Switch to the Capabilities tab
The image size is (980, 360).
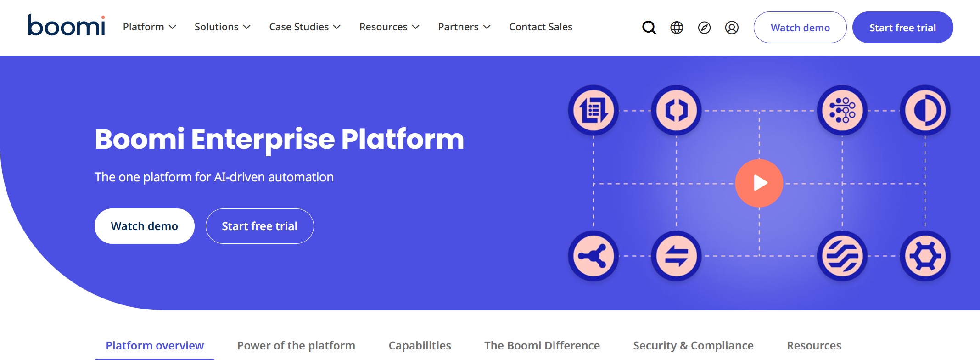pos(420,345)
